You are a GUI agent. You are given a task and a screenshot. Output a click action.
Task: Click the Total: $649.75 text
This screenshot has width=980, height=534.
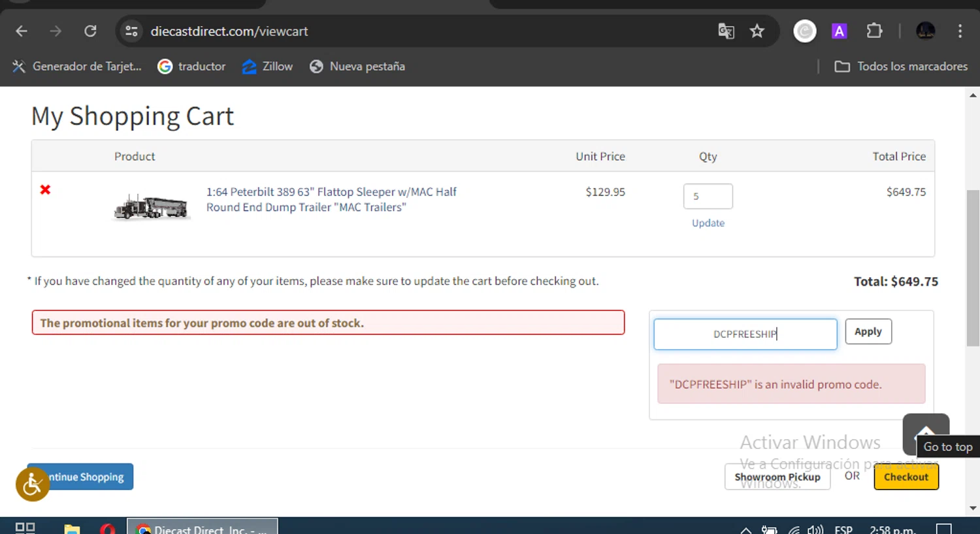click(896, 282)
